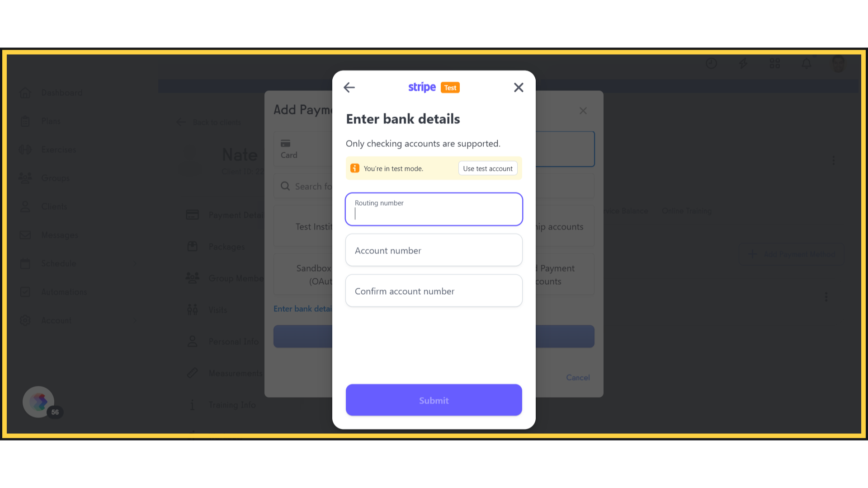Click the Messages sidebar icon

pos(25,234)
